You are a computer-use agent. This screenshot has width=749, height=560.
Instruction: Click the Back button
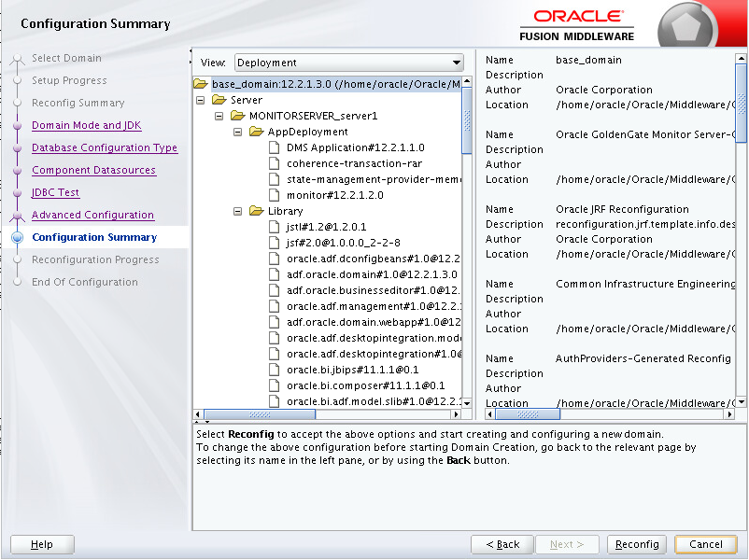(x=502, y=544)
